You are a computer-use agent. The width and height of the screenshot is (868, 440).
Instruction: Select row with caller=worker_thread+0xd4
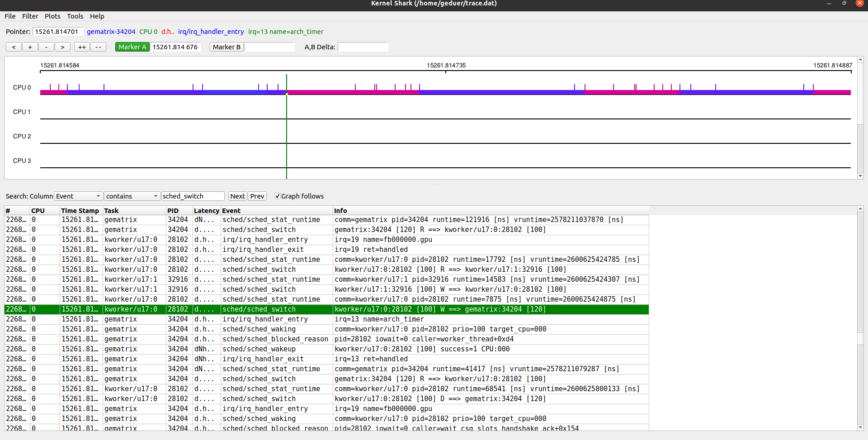point(327,339)
